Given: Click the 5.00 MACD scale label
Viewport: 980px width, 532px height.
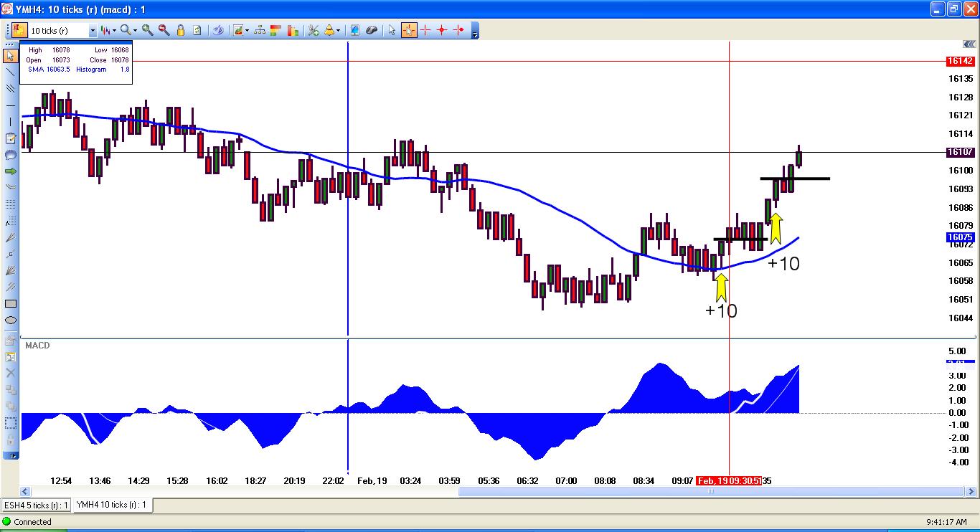Looking at the screenshot, I should click(x=957, y=351).
